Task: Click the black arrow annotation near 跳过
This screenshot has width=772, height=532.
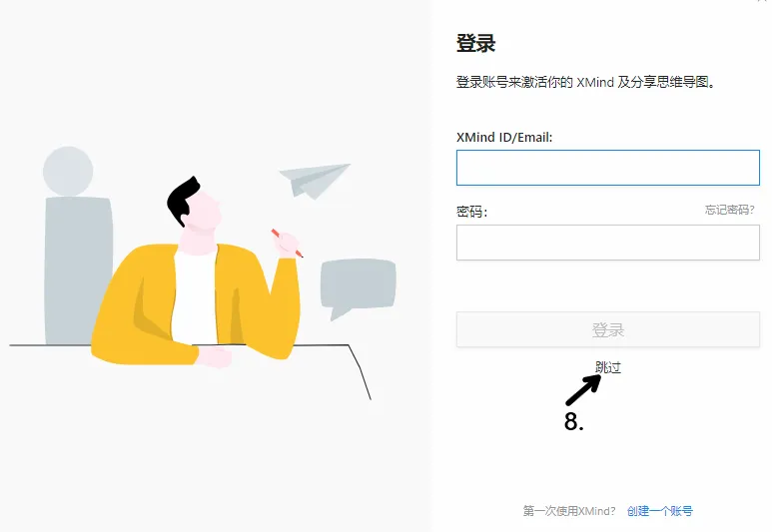Action: (584, 389)
